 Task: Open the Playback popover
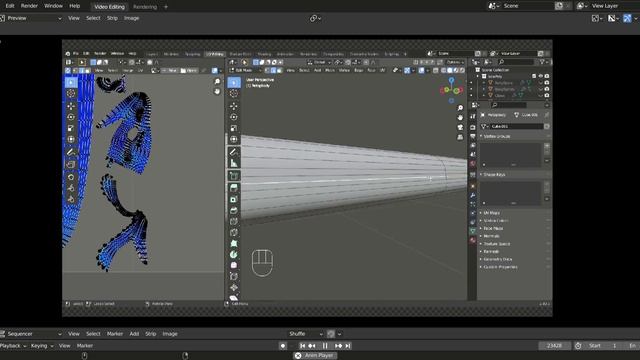point(13,346)
